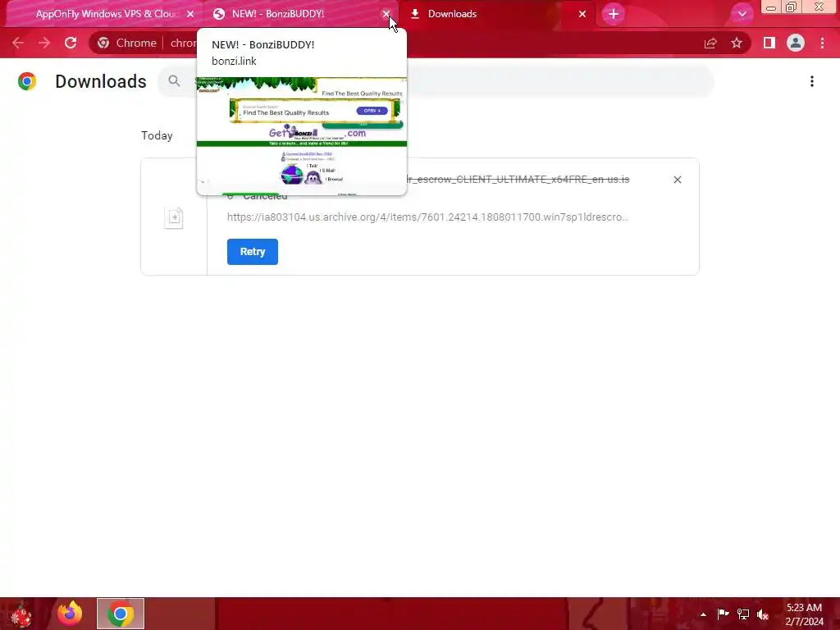
Task: Bookmark this tab with the star icon
Action: 737,43
